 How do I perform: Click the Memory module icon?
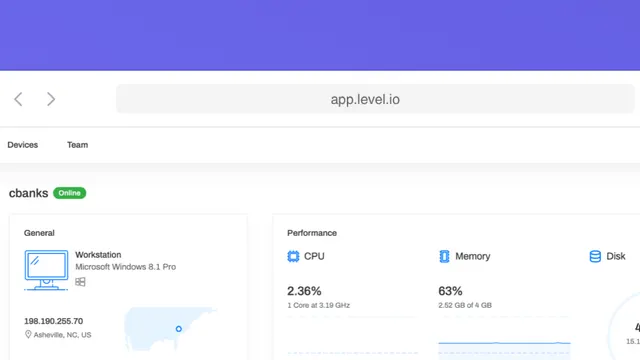444,256
